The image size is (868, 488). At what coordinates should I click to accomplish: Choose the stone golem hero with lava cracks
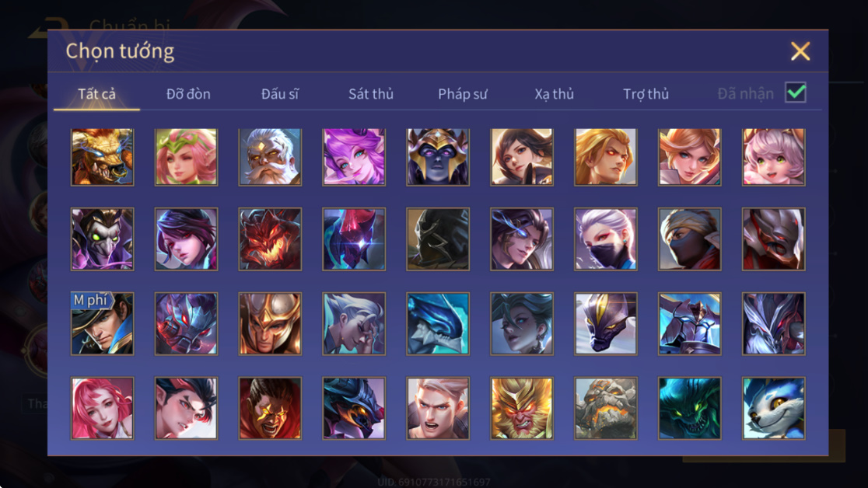tap(606, 408)
